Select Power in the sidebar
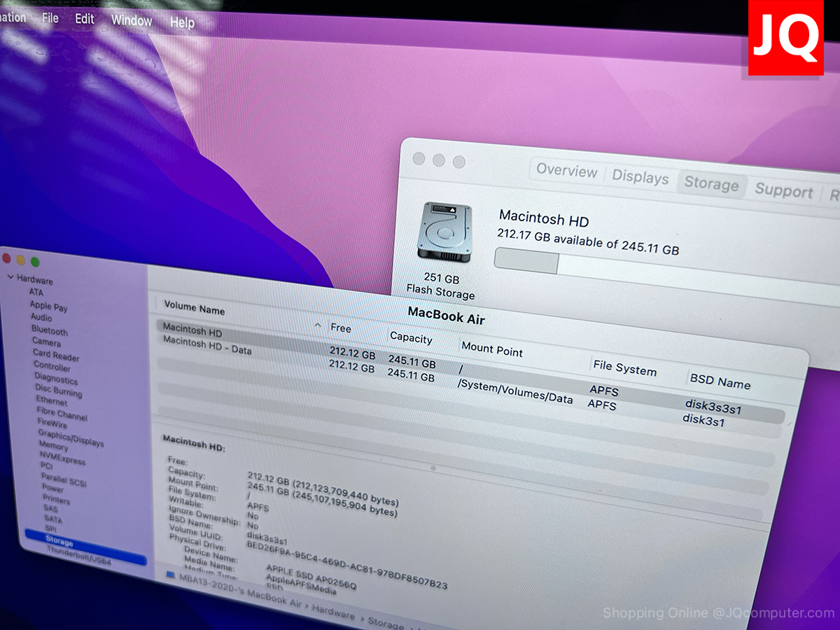 pyautogui.click(x=52, y=488)
